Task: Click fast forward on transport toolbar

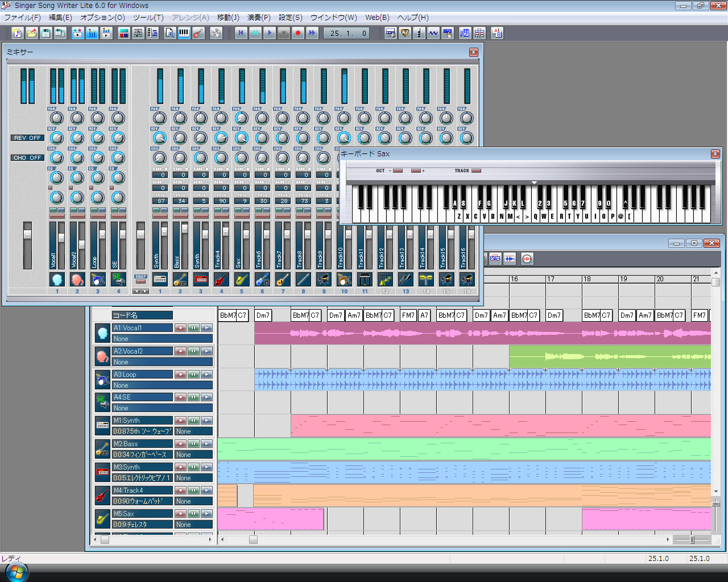Action: pos(312,33)
